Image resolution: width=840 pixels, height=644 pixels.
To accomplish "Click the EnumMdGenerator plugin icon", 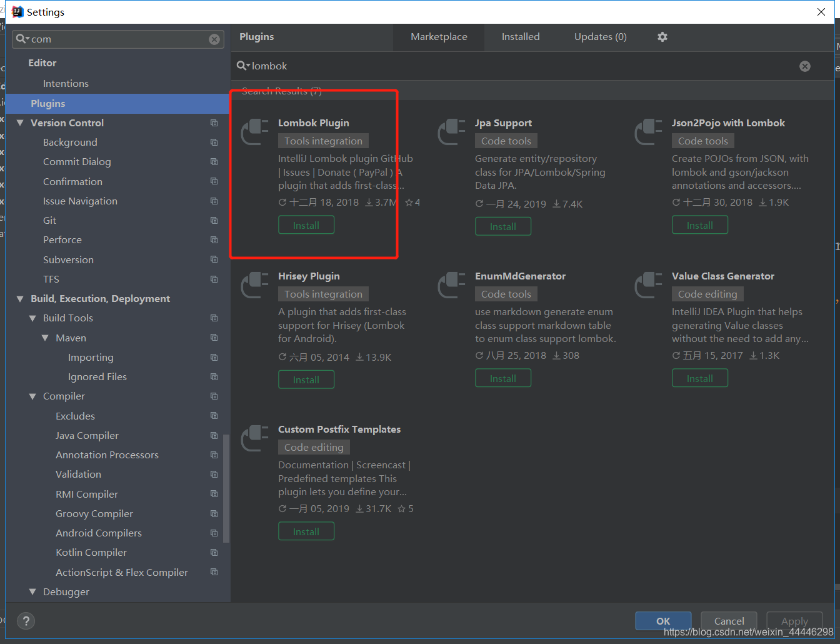I will [452, 284].
